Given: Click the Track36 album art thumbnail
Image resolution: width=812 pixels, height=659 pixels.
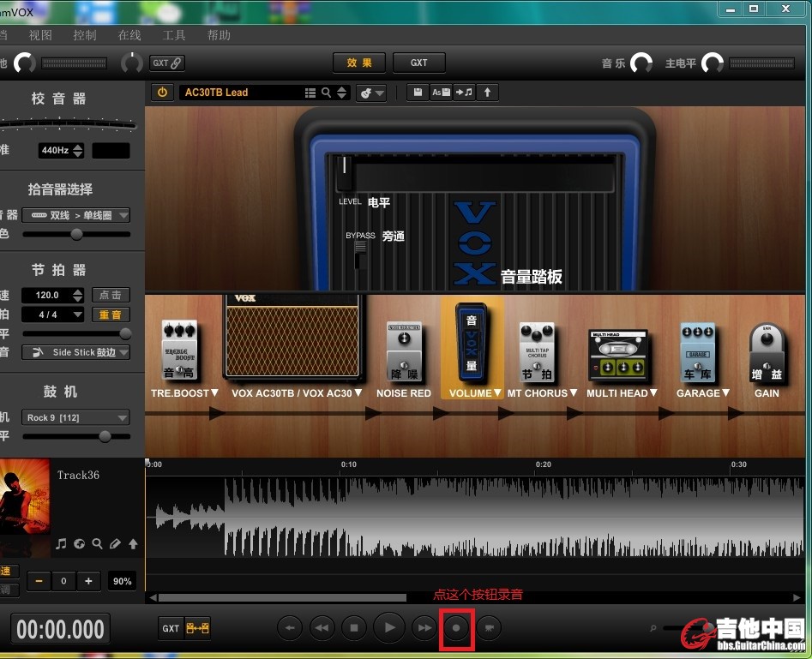Looking at the screenshot, I should (25, 496).
